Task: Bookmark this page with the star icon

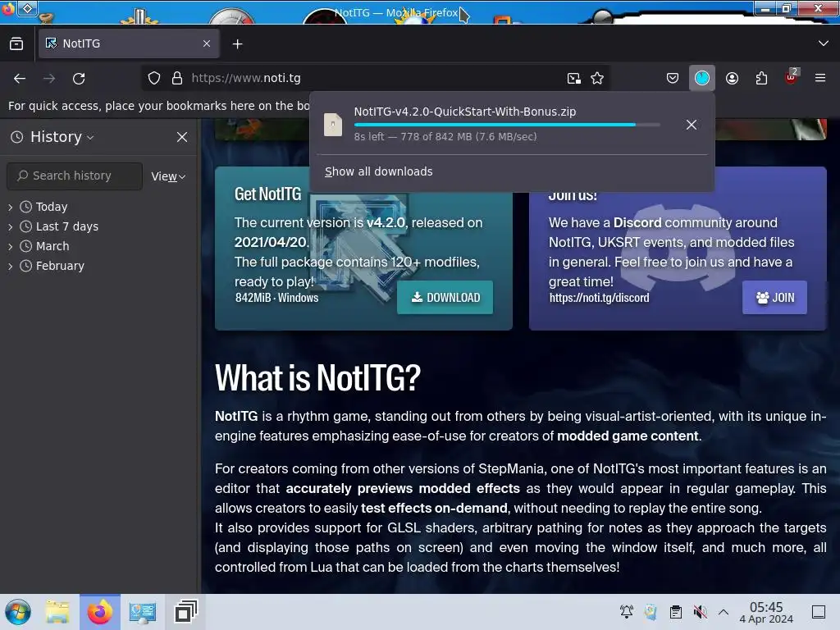Action: 597,79
